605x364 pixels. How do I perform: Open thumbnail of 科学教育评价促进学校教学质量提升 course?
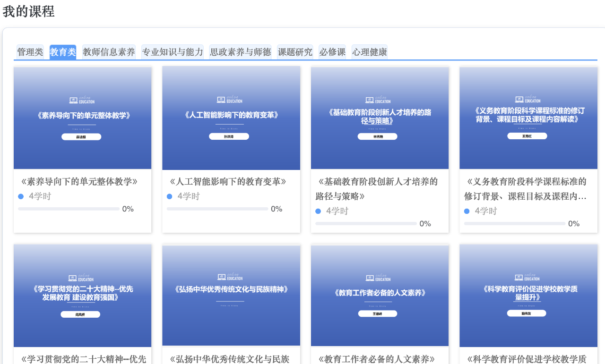528,296
